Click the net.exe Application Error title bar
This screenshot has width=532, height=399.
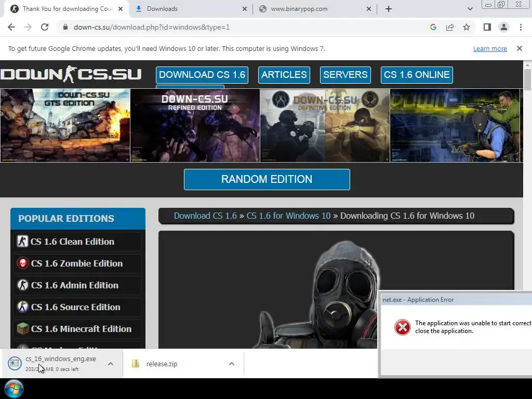click(x=456, y=300)
